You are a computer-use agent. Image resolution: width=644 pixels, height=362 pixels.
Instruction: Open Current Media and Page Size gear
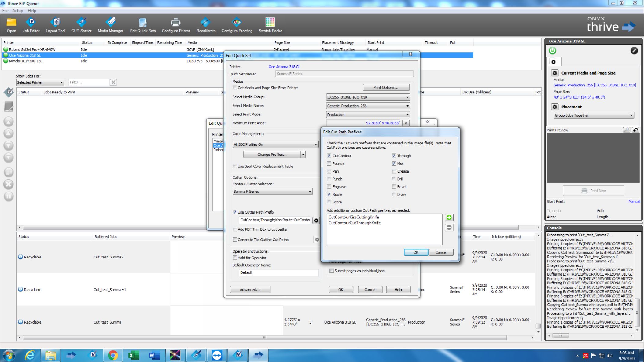point(555,73)
